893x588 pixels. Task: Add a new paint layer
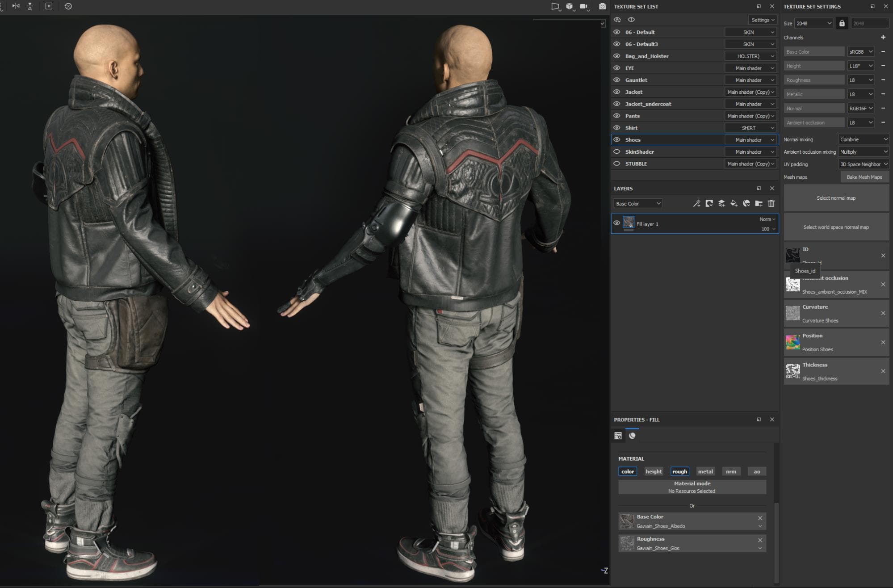pos(721,203)
